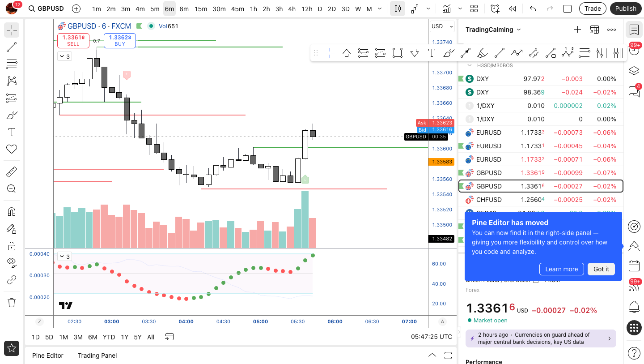Select arrow down marker in floating toolbar
Screen dimensions: 644x364
pyautogui.click(x=415, y=53)
